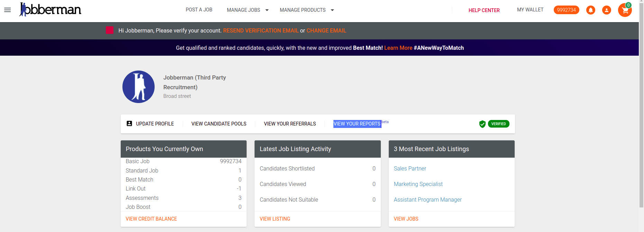Go to Help Center

point(484,10)
